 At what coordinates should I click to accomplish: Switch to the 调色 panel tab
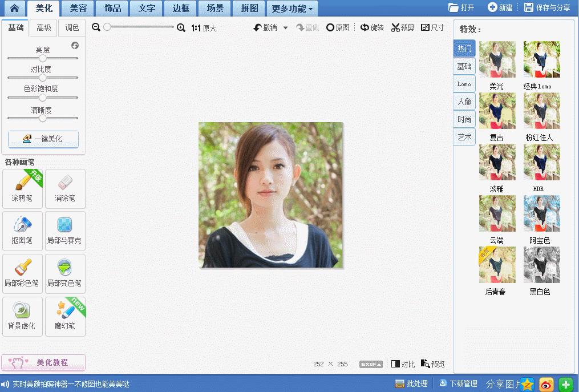(x=72, y=27)
